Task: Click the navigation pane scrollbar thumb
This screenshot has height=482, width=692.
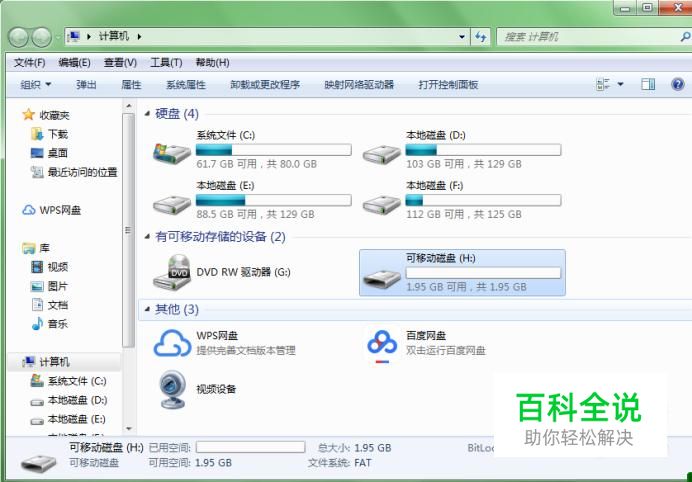Action: pos(128,230)
